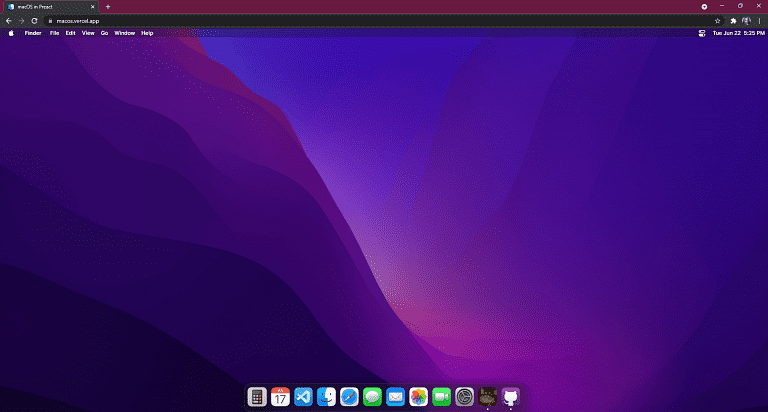
Task: Open Finder from the dock
Action: click(326, 397)
